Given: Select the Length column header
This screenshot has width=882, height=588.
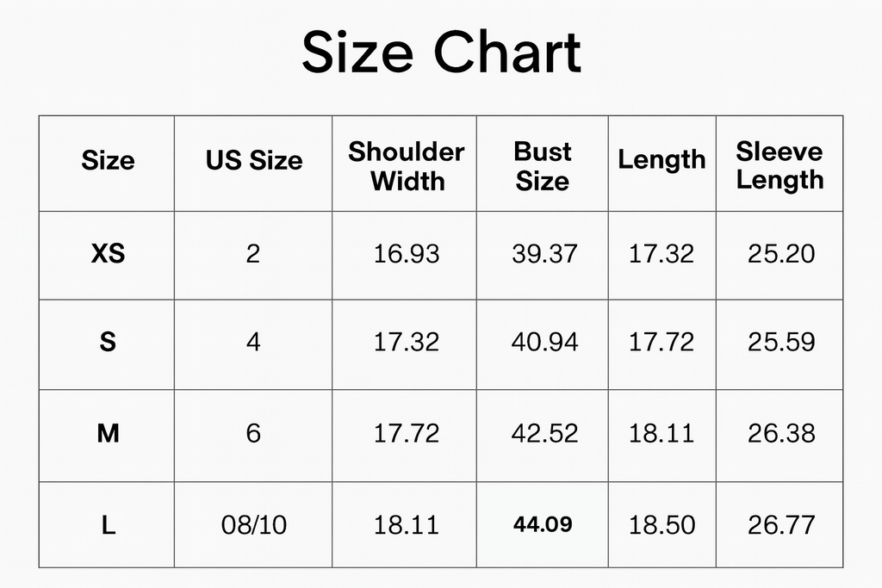Looking at the screenshot, I should point(661,160).
